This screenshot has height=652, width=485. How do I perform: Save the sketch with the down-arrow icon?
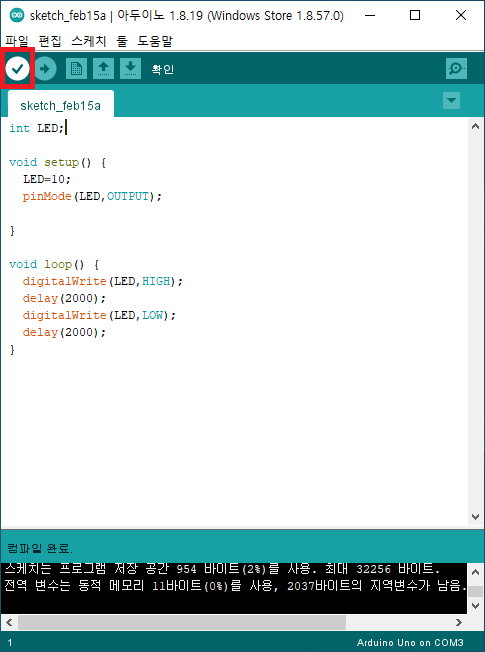[x=130, y=68]
